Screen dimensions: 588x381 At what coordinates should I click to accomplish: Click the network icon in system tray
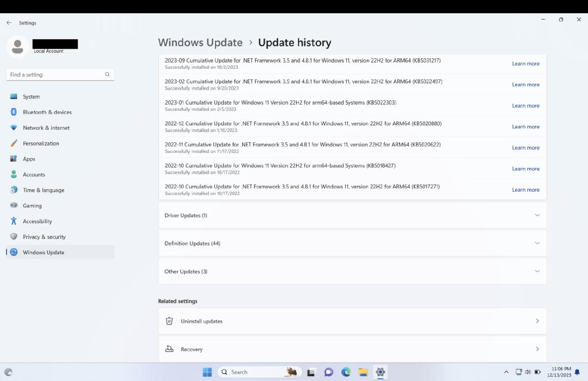[519, 372]
